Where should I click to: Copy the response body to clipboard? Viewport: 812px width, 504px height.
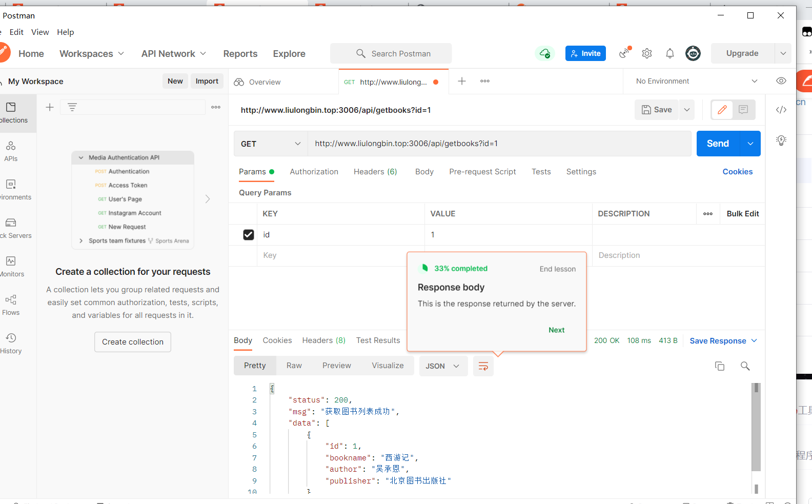(x=720, y=366)
